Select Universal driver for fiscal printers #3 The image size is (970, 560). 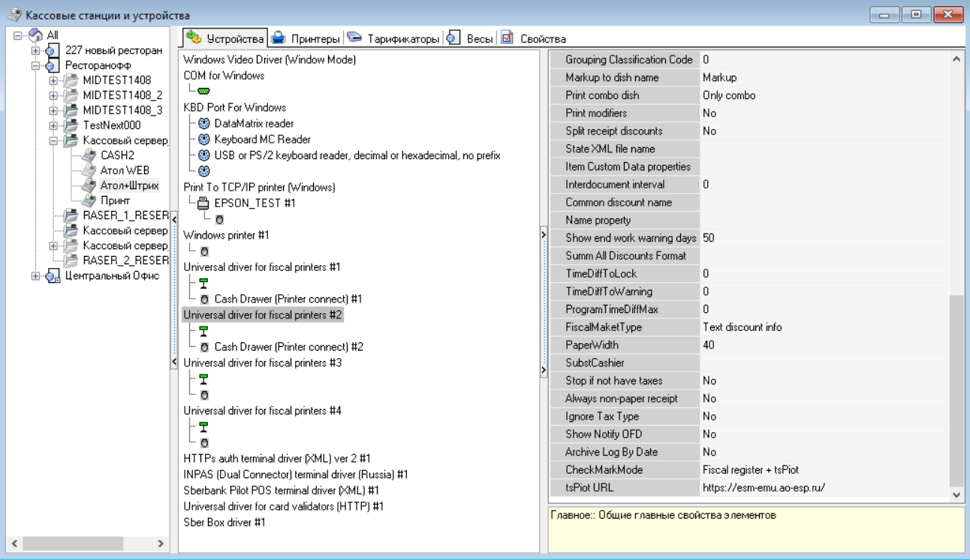pos(262,363)
